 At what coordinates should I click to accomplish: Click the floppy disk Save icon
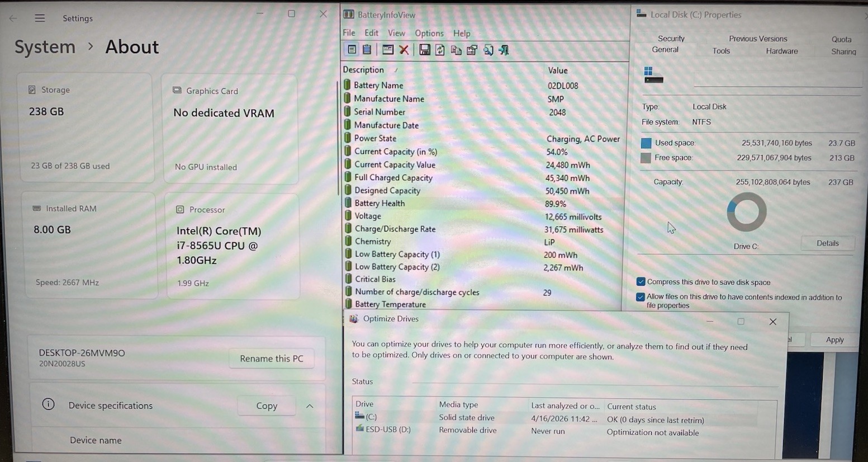point(425,50)
